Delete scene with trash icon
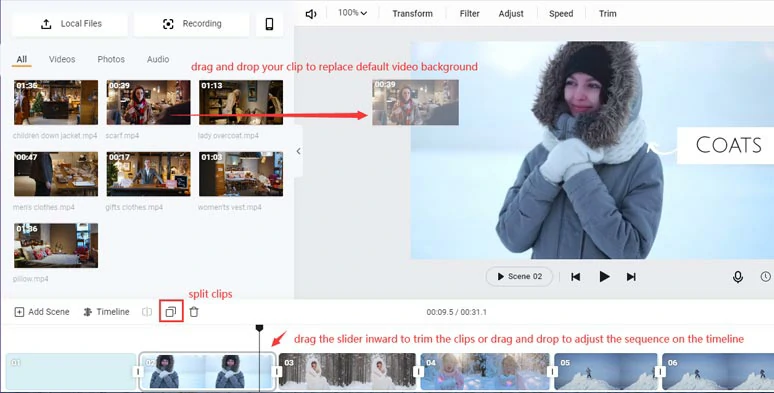This screenshot has height=393, width=774. (194, 312)
